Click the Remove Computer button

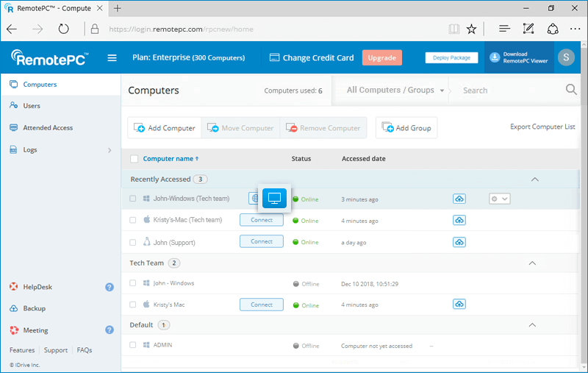[323, 128]
